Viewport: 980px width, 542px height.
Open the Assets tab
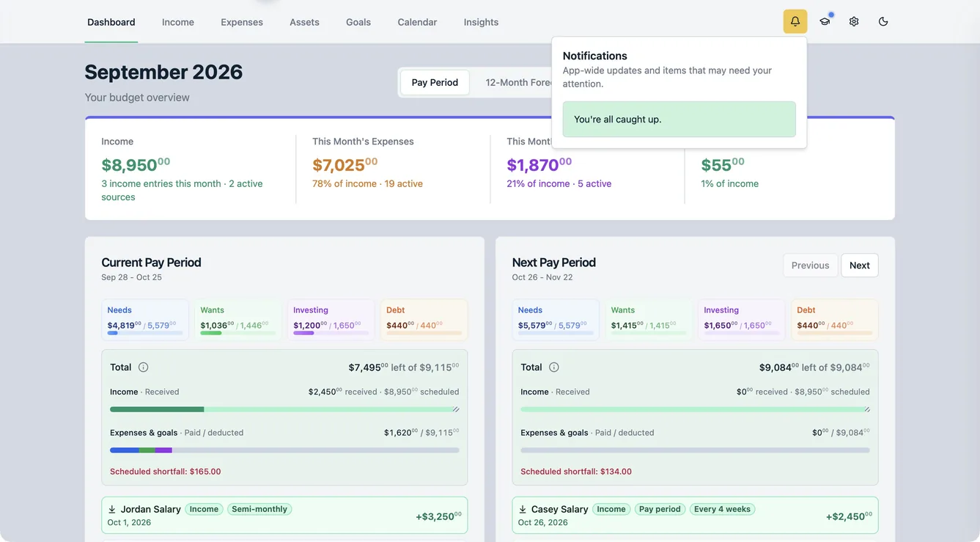tap(304, 22)
